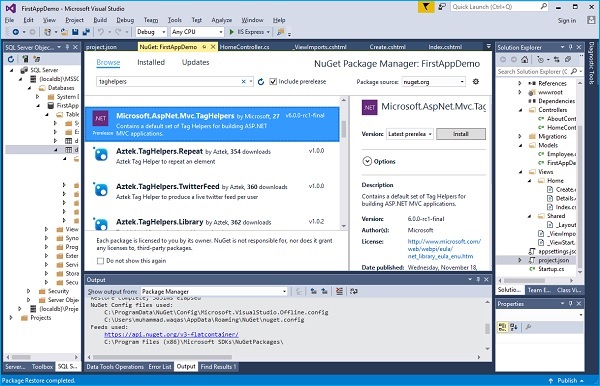Select project.json in Solution Explorer

pyautogui.click(x=554, y=260)
